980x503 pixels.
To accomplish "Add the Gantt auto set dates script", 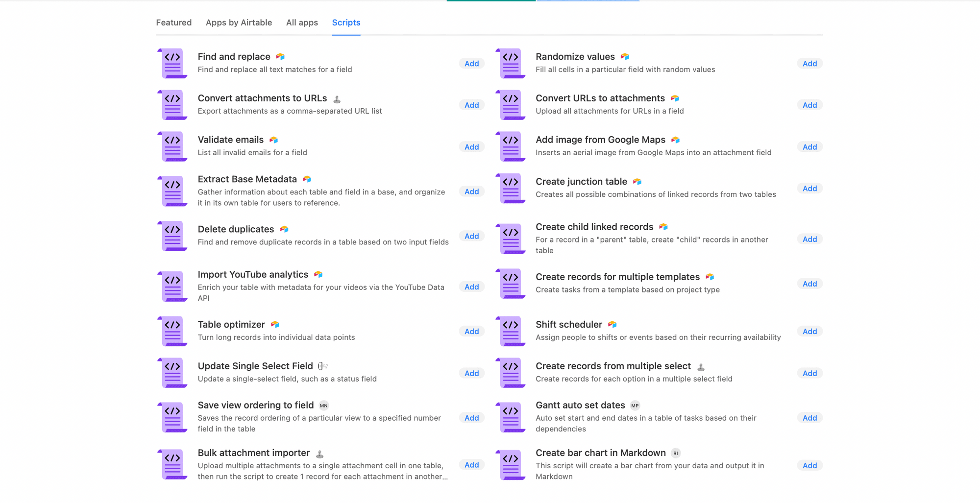I will (810, 418).
